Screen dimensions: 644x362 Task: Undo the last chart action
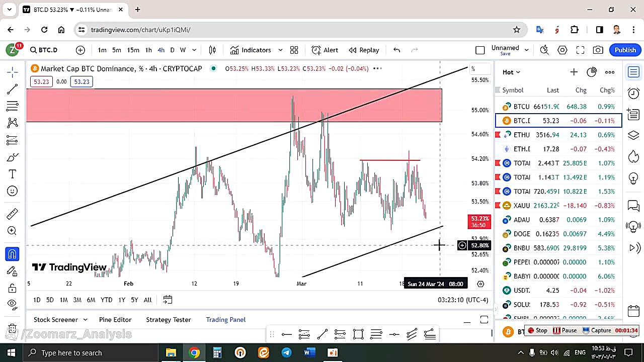(396, 50)
